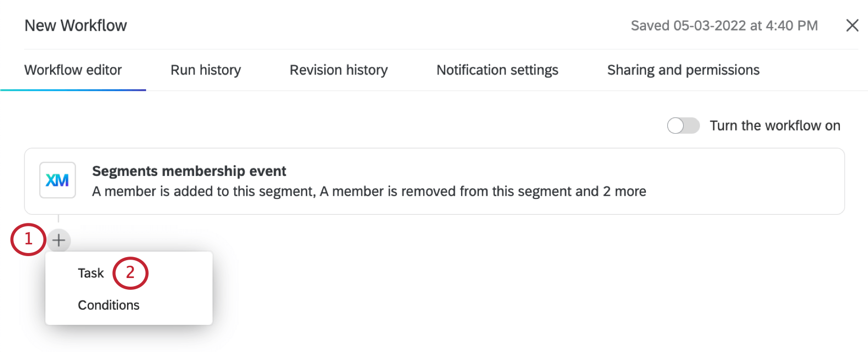868x352 pixels.
Task: Close the New Workflow dialog
Action: (x=852, y=26)
